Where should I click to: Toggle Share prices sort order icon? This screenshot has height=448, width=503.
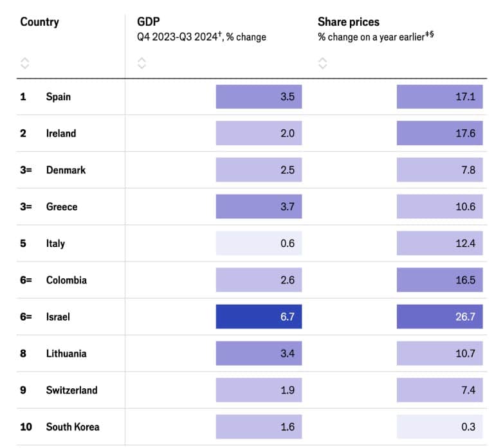point(322,63)
